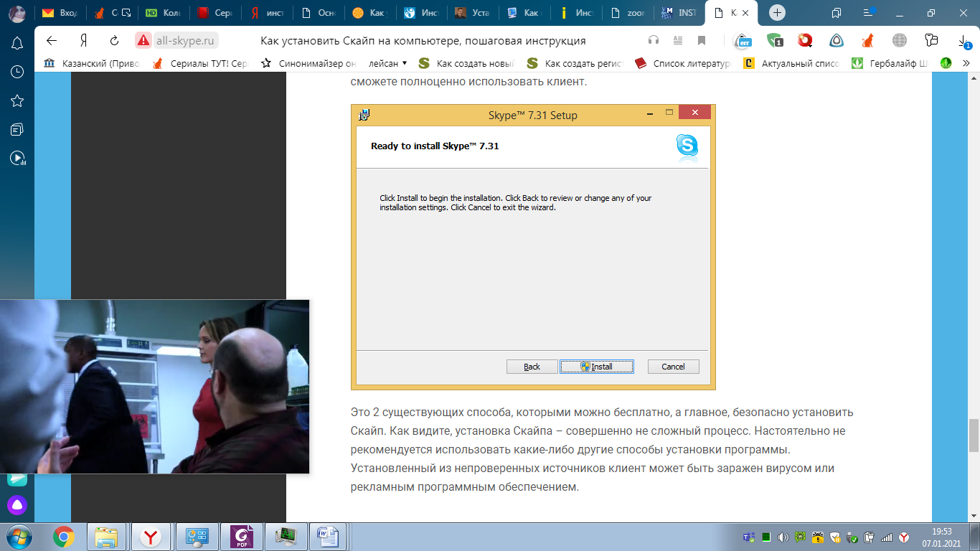
Task: Open the Казанский (Приво bookmark
Action: [91, 63]
